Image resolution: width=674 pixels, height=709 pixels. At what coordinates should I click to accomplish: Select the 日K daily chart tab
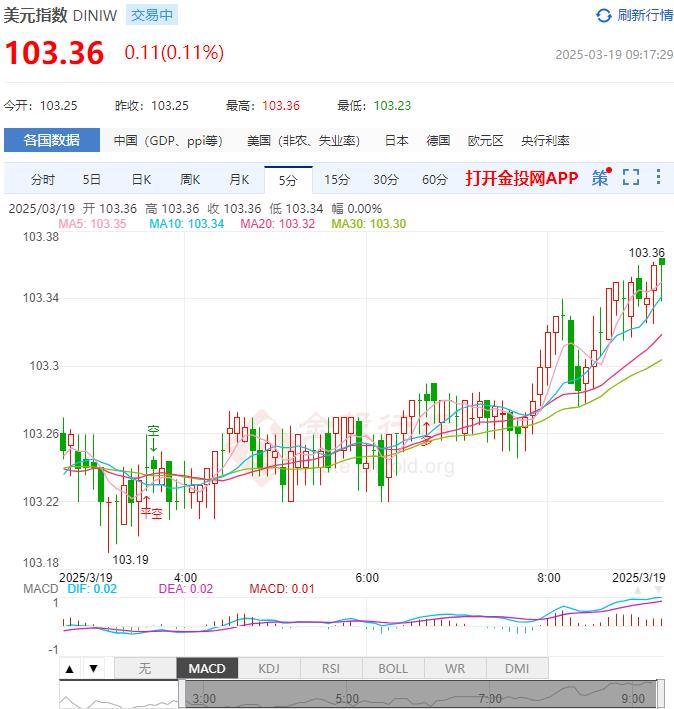click(x=141, y=180)
